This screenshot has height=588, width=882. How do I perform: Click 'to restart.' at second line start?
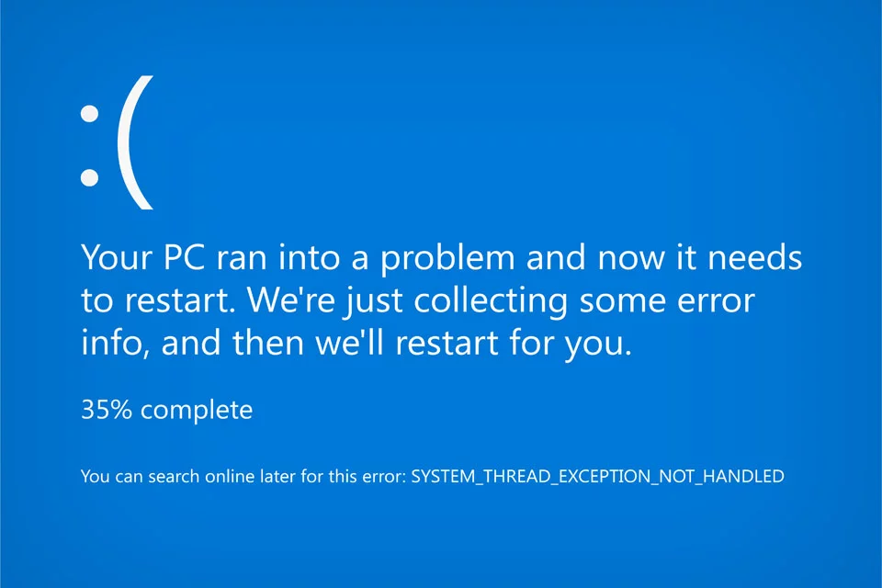tap(158, 301)
